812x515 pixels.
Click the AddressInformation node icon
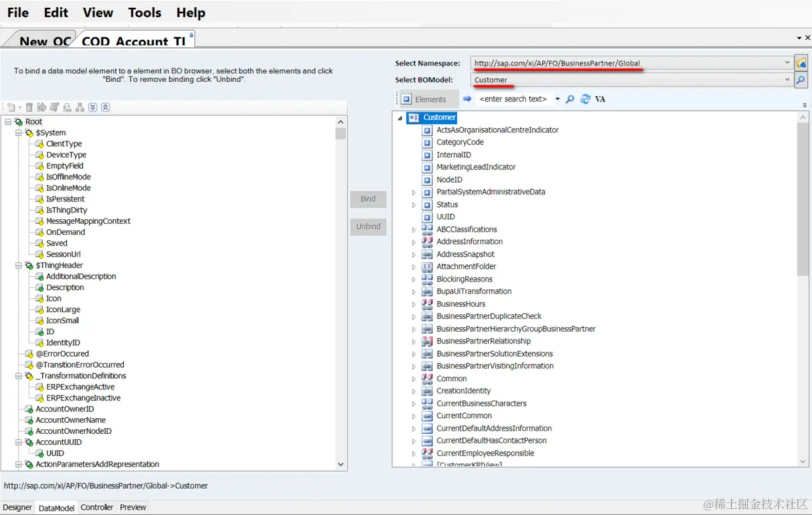427,241
